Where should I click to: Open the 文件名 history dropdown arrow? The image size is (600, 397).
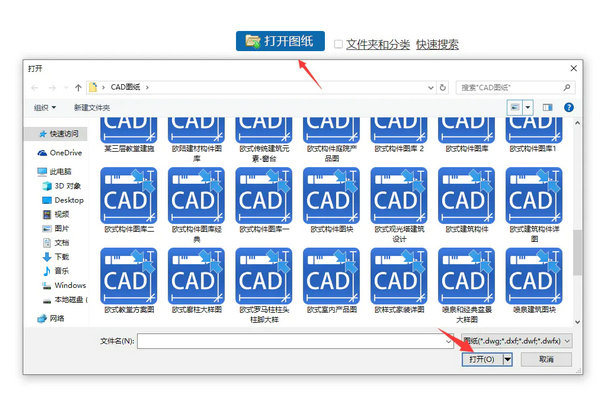[x=448, y=341]
